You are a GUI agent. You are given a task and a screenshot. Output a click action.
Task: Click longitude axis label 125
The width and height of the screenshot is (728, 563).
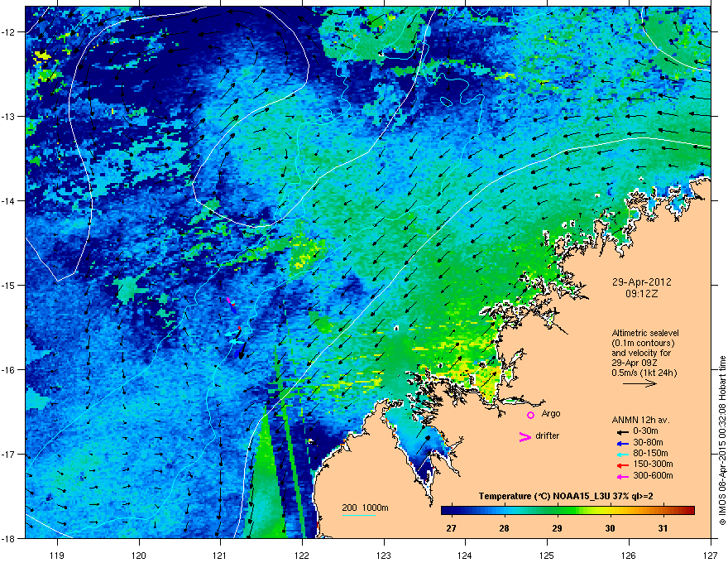[x=547, y=555]
